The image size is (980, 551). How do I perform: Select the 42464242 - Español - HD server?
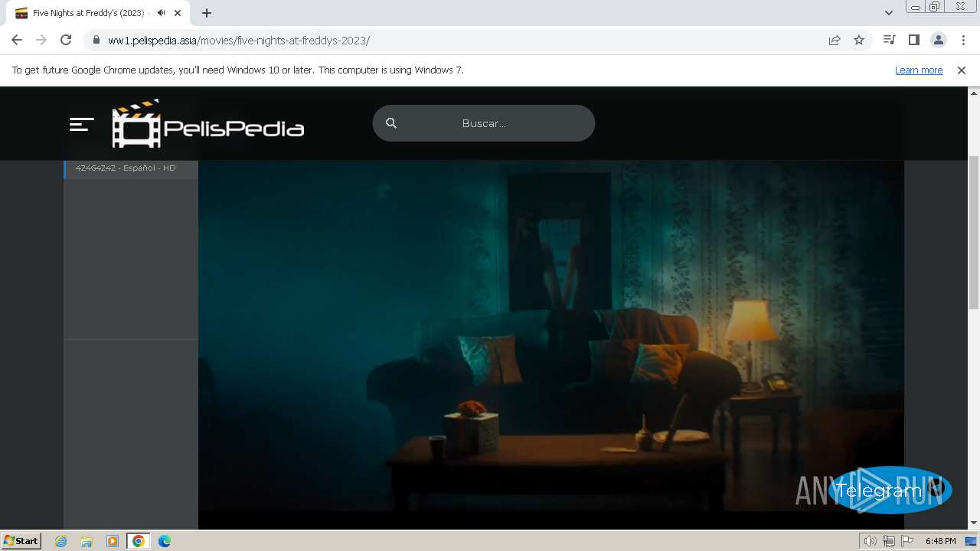point(131,168)
